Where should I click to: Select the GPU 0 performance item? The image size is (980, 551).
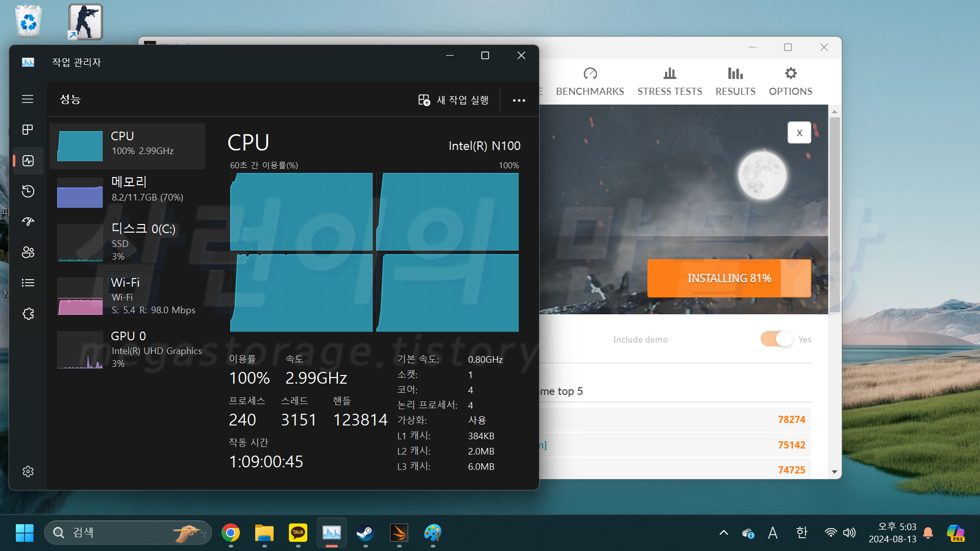(x=128, y=349)
